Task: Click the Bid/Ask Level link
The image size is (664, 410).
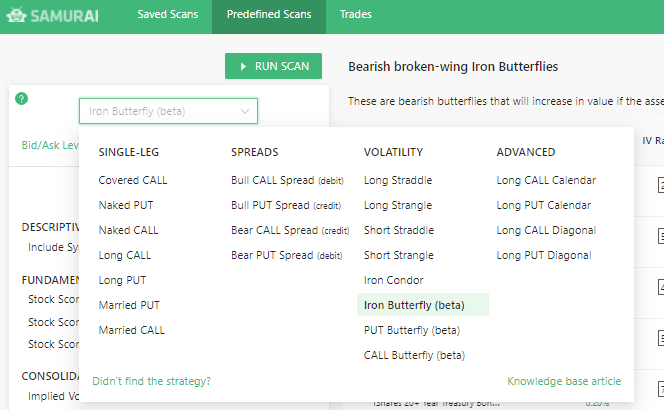Action: pos(50,145)
